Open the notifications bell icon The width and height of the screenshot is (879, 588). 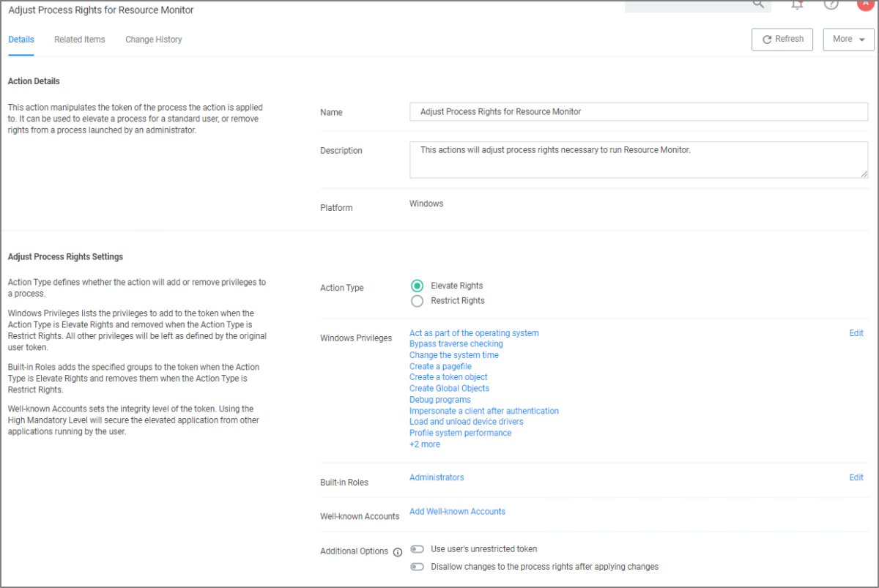pyautogui.click(x=797, y=4)
